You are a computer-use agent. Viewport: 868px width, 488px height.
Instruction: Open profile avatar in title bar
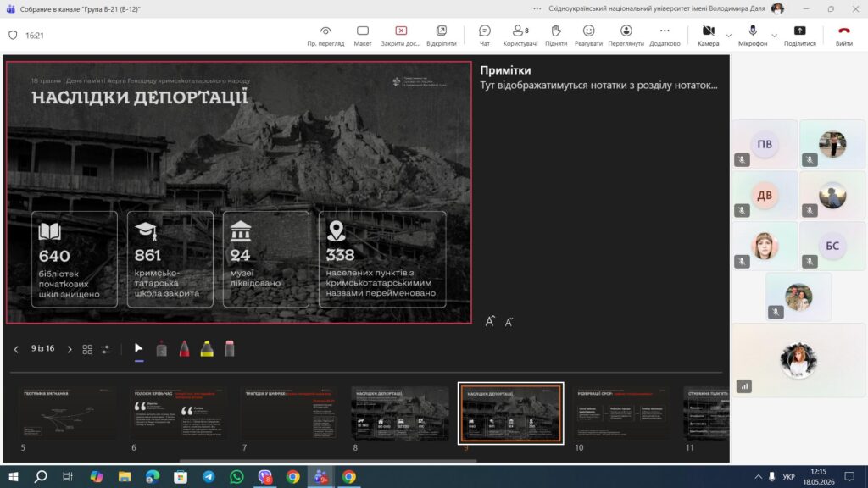point(777,8)
